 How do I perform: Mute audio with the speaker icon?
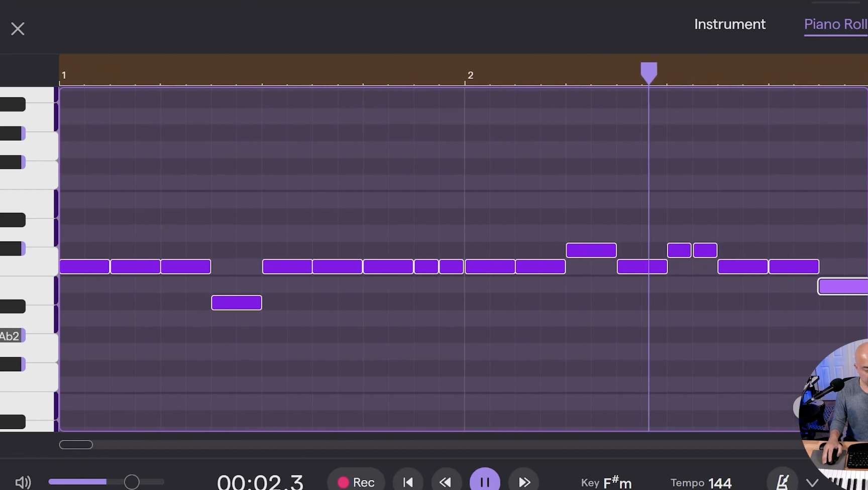point(23,482)
